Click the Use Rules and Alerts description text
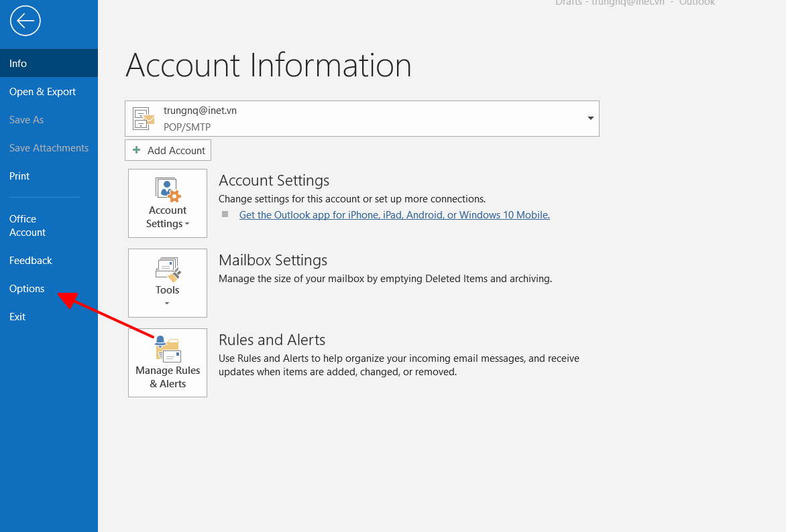Viewport: 786px width, 532px height. tap(399, 365)
